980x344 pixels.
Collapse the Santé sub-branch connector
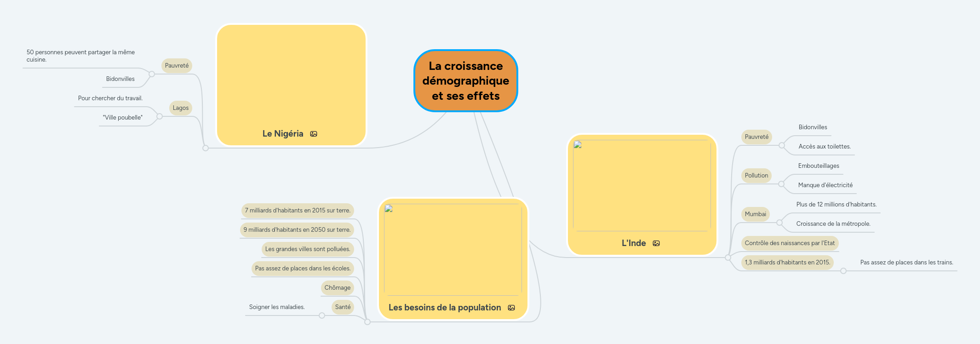tap(322, 315)
